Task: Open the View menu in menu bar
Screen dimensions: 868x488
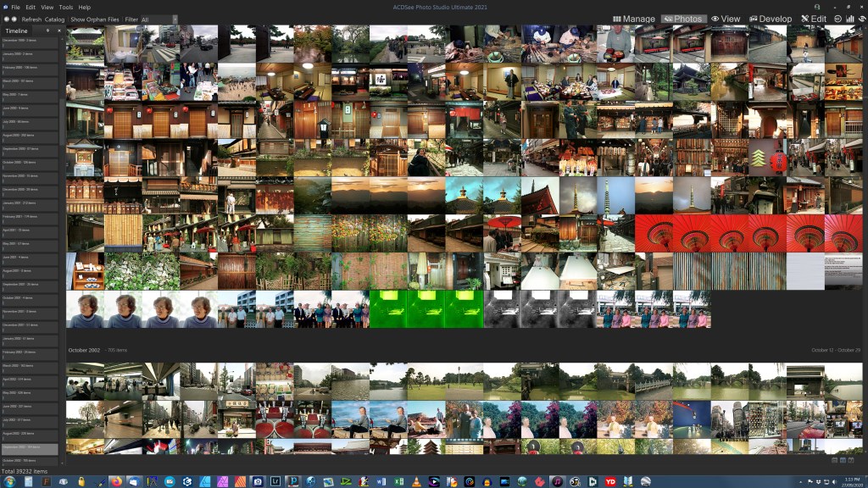Action: click(x=47, y=7)
